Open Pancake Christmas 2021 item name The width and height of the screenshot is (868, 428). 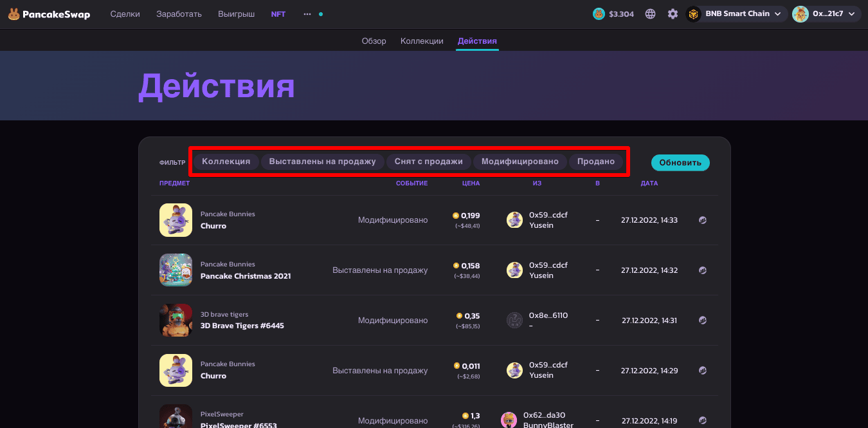246,276
